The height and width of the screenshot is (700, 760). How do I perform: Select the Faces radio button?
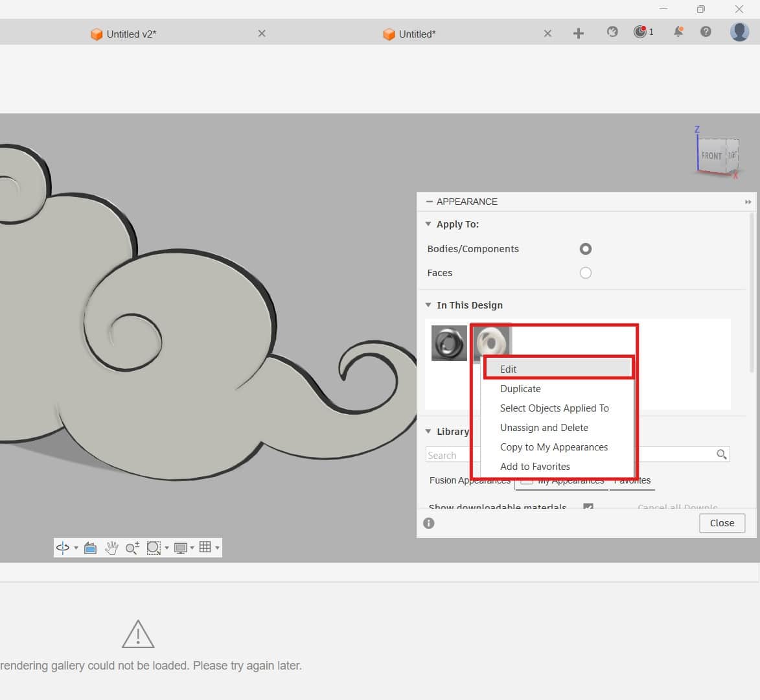(x=586, y=273)
